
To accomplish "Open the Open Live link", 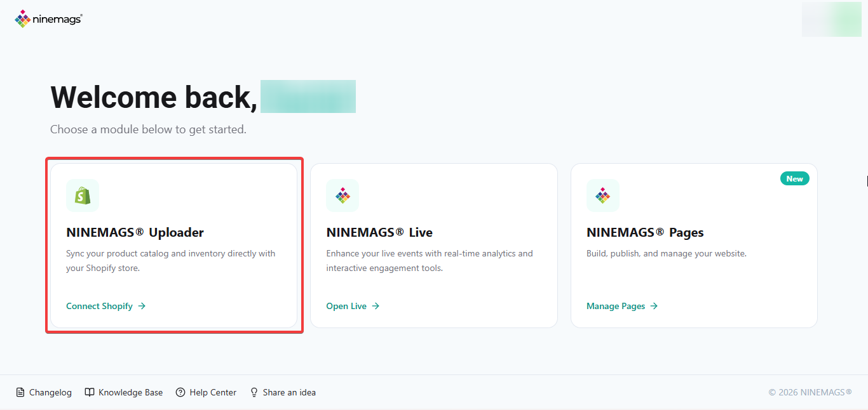I will pos(353,306).
